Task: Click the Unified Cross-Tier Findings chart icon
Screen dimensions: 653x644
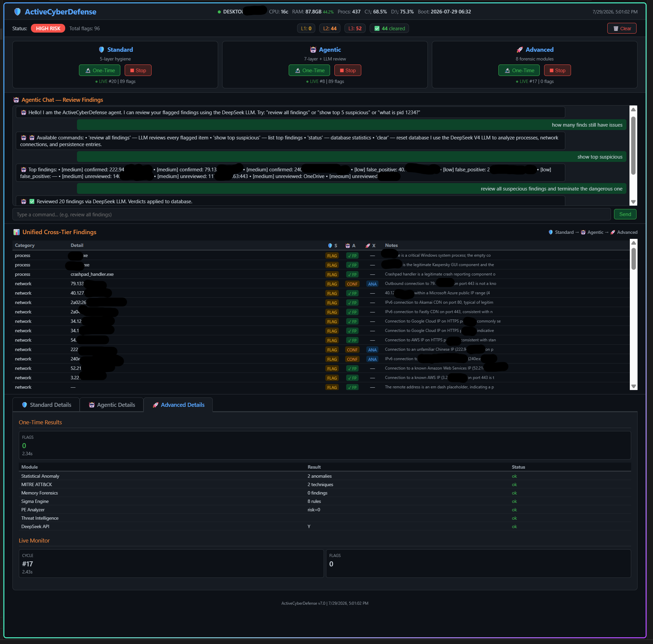Action: [16, 232]
